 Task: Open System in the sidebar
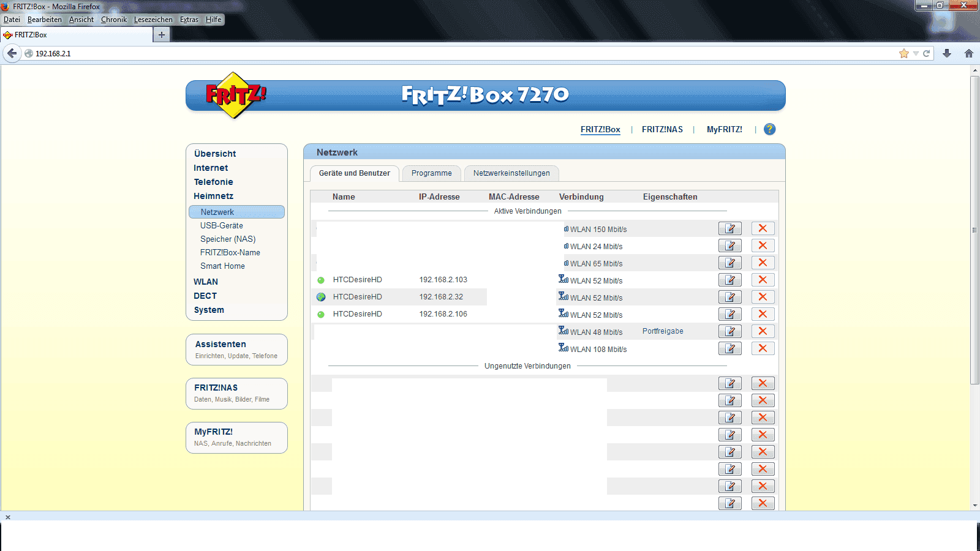tap(209, 310)
